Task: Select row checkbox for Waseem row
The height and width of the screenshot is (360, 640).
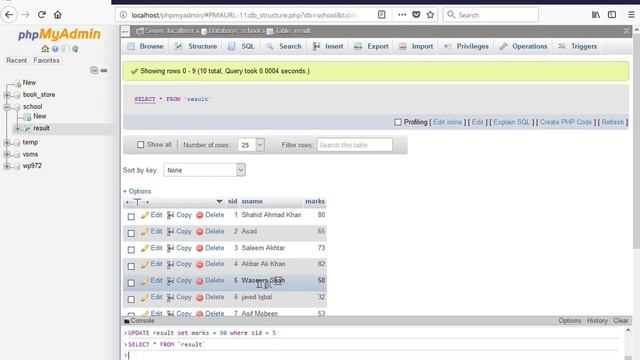Action: click(131, 282)
